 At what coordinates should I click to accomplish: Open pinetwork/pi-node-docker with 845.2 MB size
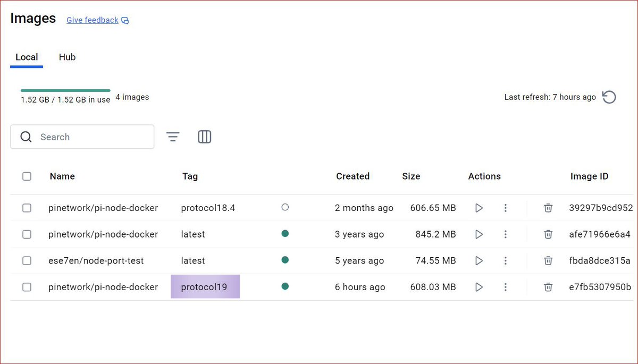[x=103, y=234]
